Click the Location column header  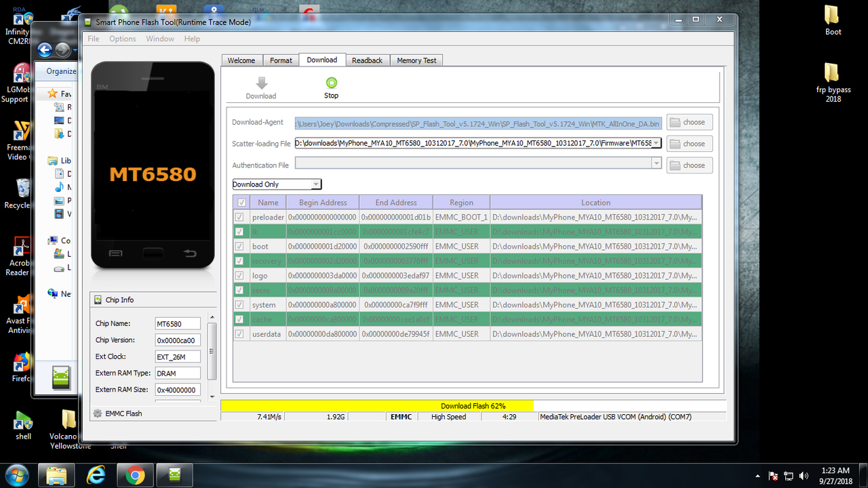coord(596,203)
